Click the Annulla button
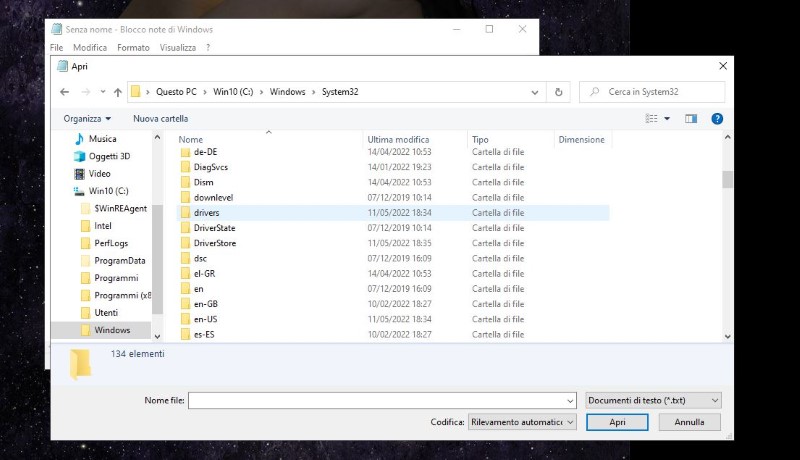 tap(689, 422)
